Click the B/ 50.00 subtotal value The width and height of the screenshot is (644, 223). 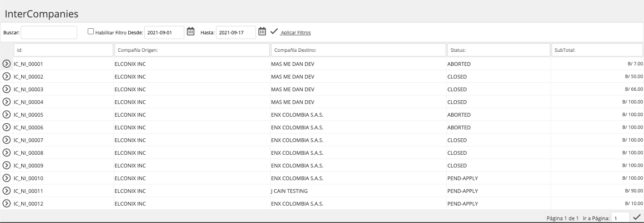click(x=634, y=76)
